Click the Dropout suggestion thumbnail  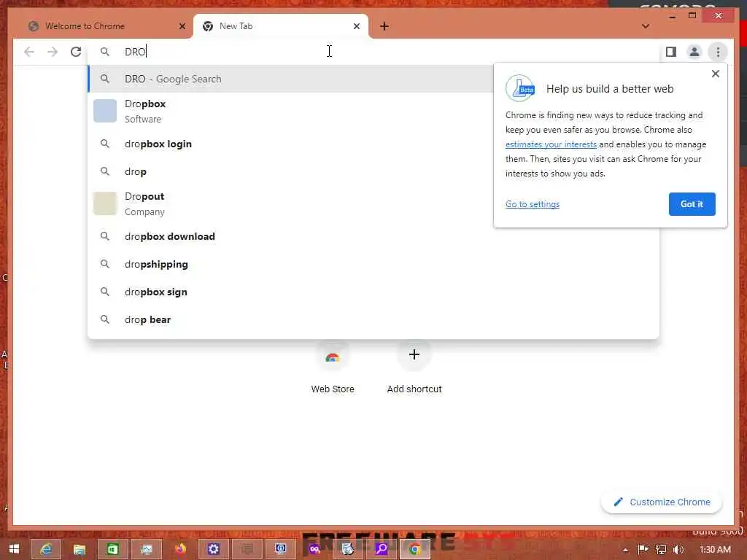pyautogui.click(x=105, y=204)
